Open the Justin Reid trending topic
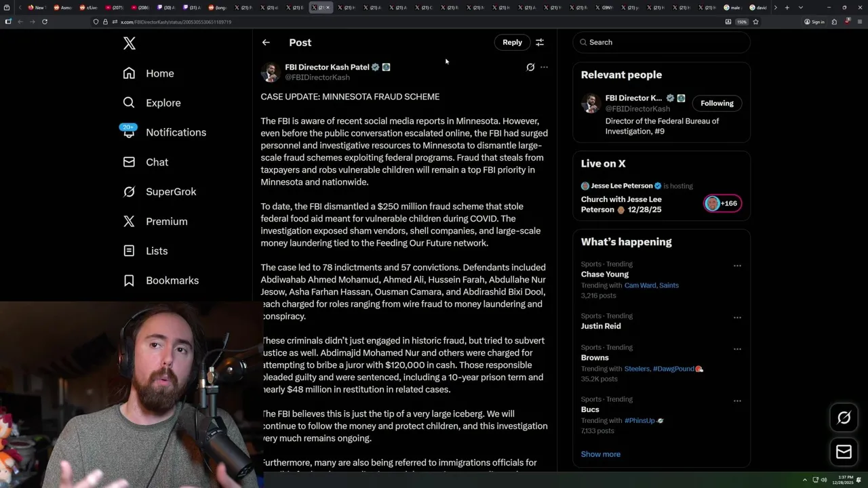The width and height of the screenshot is (868, 488). [601, 326]
